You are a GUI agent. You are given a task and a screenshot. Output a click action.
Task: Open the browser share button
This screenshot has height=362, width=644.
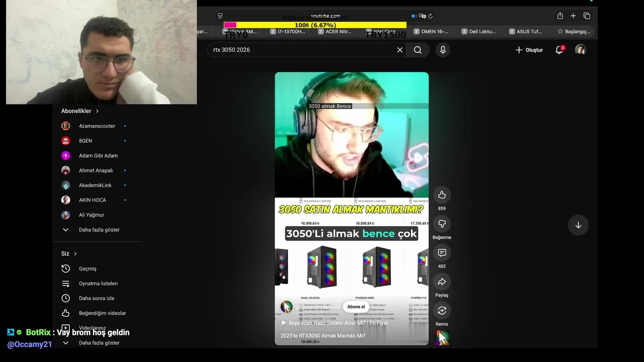(x=560, y=16)
